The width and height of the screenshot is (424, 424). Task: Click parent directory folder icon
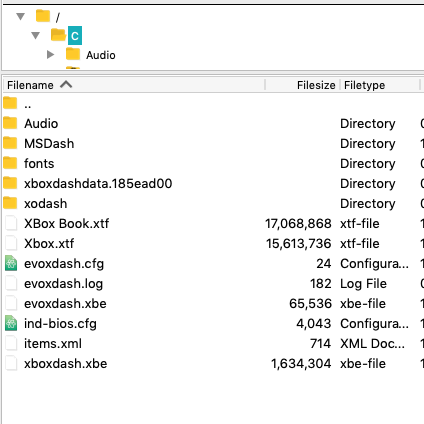(x=10, y=103)
